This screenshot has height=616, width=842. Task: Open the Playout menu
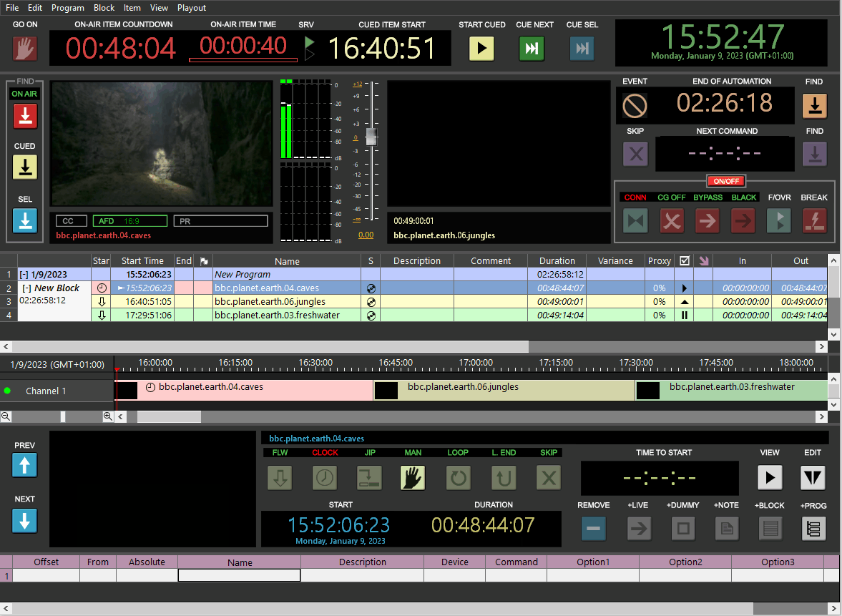192,8
